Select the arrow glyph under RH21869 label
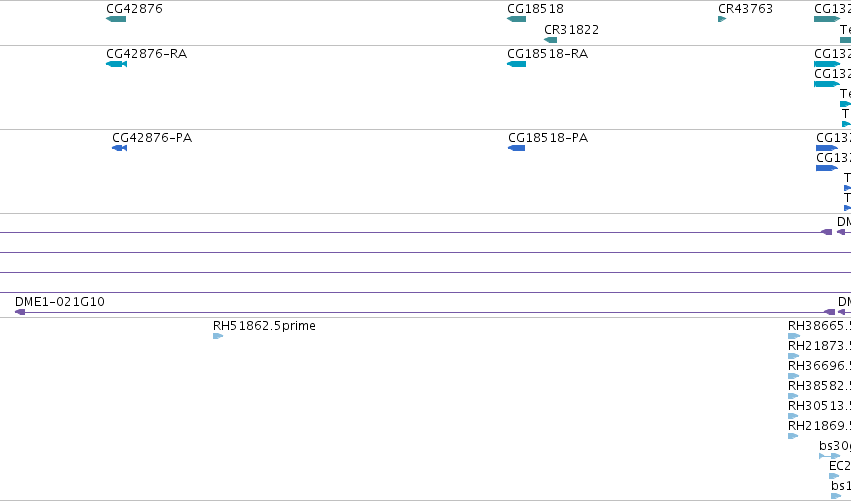Image resolution: width=851 pixels, height=501 pixels. (793, 436)
